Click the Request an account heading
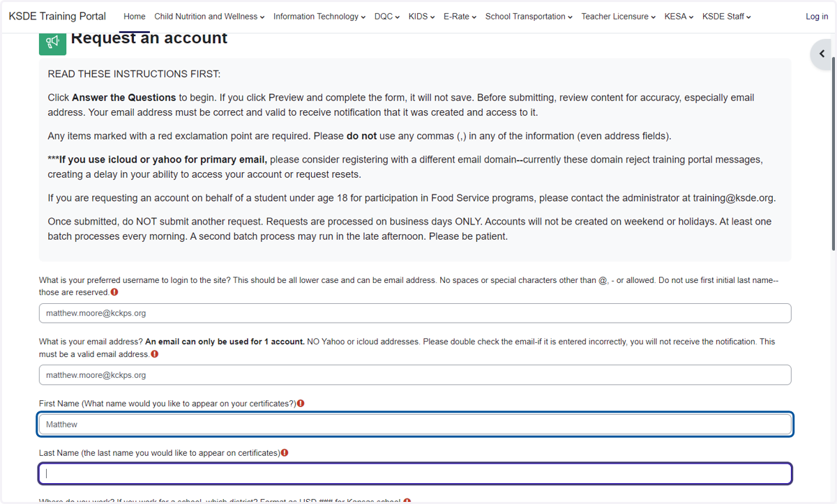 coord(149,39)
